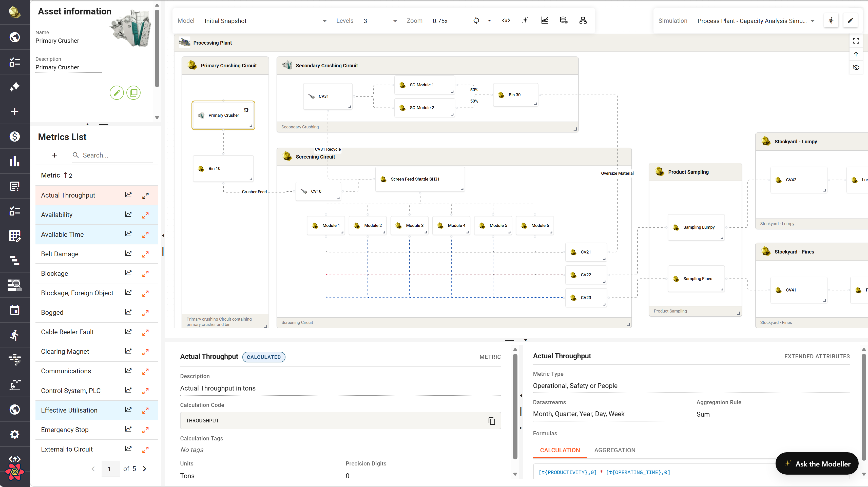Copy the THROUGHPUT calculation code
868x487 pixels.
click(x=492, y=421)
